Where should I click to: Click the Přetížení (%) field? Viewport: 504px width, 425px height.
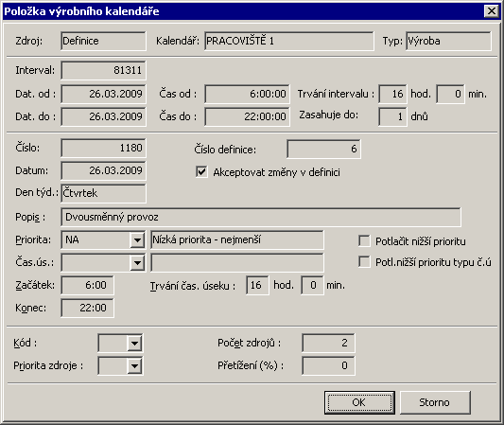pyautogui.click(x=328, y=365)
